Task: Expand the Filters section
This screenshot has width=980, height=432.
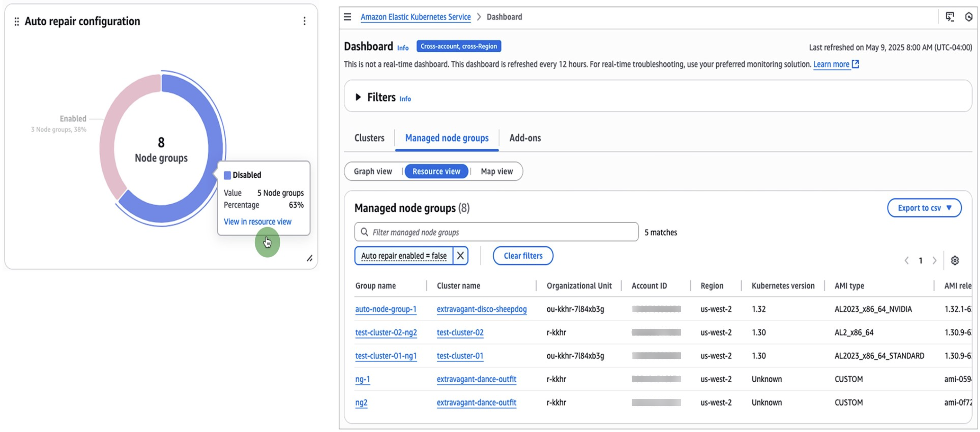Action: 358,97
